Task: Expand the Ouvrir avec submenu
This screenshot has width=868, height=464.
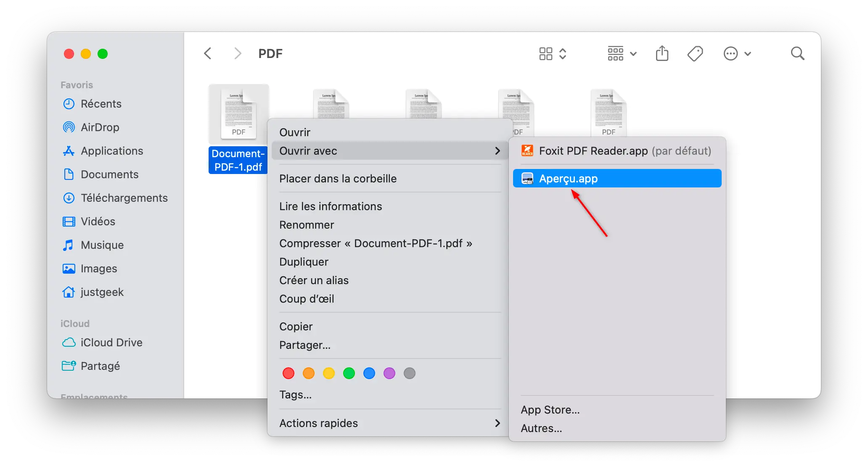Action: click(390, 151)
